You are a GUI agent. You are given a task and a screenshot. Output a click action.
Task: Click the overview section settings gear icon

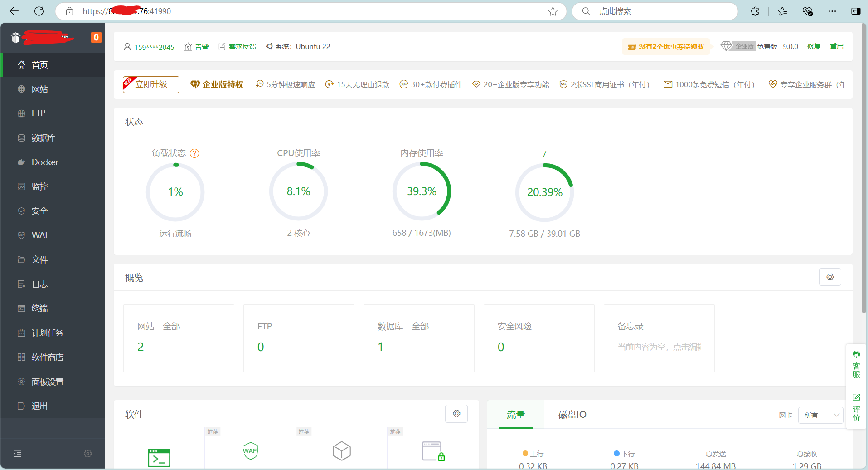[830, 277]
